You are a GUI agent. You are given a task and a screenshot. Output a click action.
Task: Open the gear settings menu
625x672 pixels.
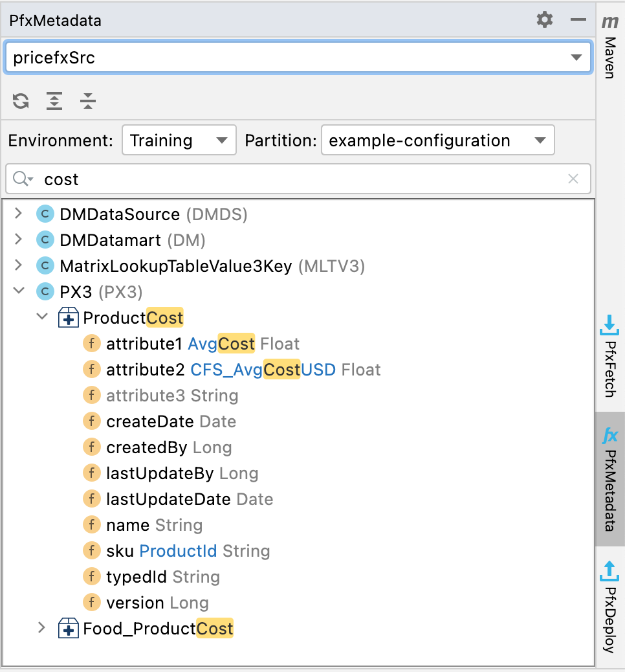(545, 20)
